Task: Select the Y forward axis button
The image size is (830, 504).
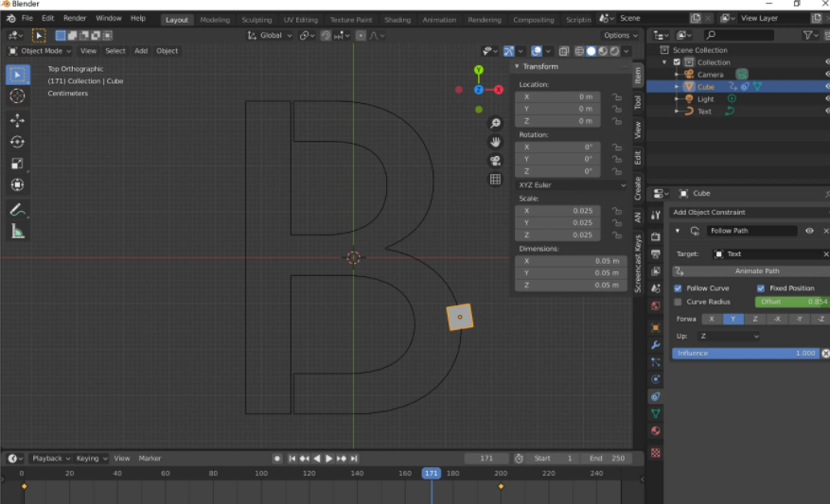Action: click(733, 319)
